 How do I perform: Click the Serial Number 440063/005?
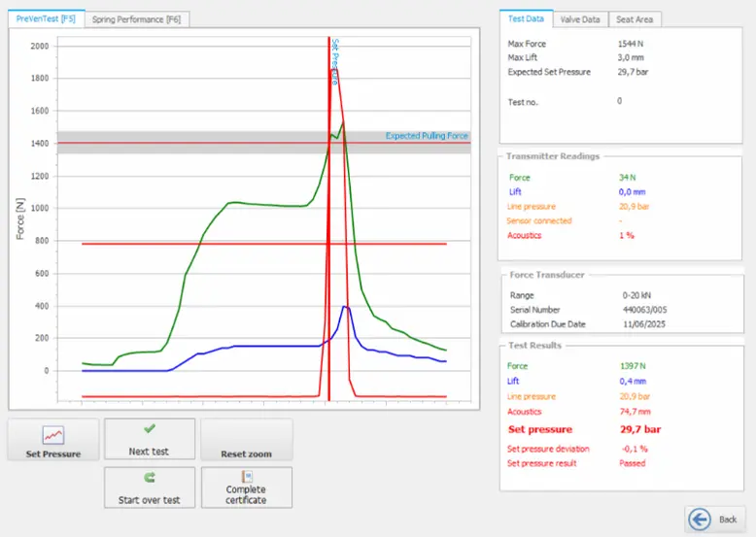(645, 310)
